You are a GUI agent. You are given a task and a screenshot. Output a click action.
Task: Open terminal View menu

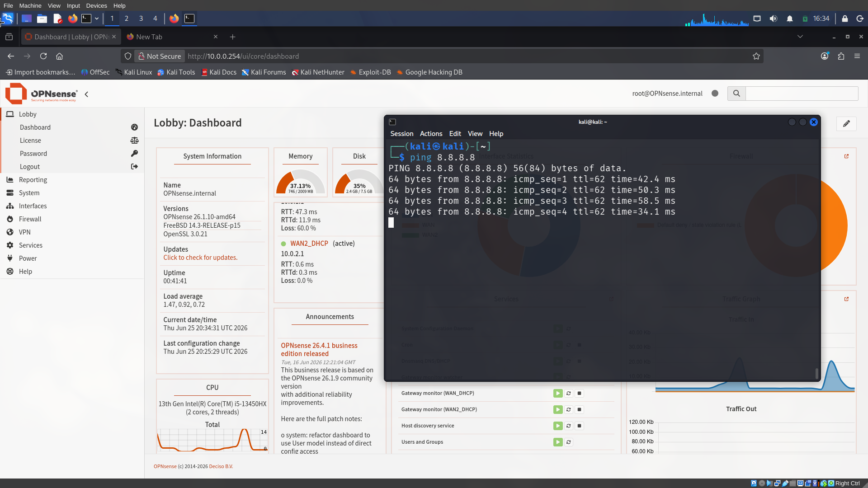pos(475,134)
